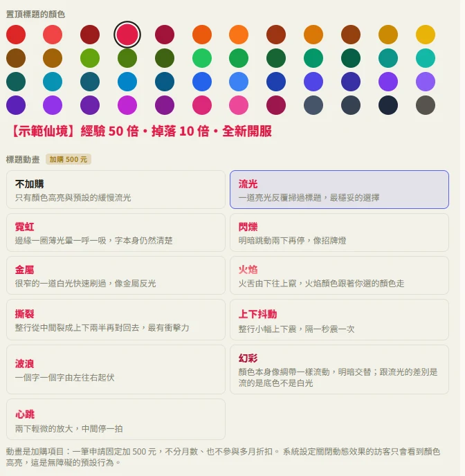Select the 波浪 animation option

tap(116, 369)
